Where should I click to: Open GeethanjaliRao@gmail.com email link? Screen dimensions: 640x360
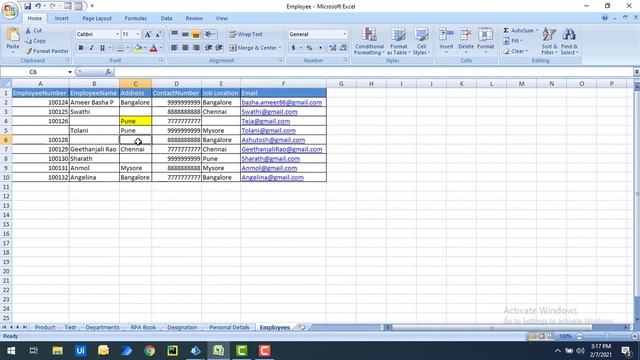[x=282, y=149]
